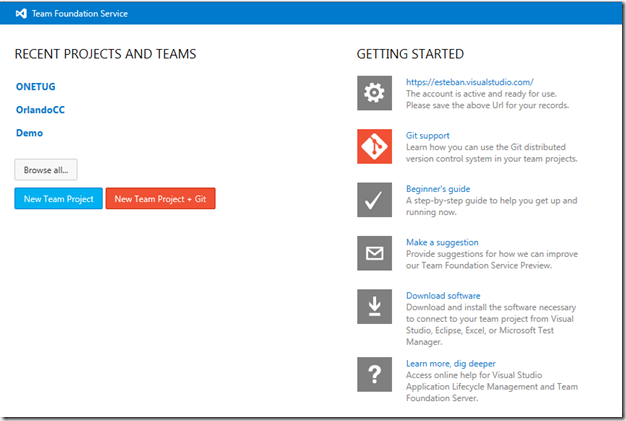Image resolution: width=626 pixels, height=421 pixels.
Task: Create New Team Project + Git
Action: (160, 199)
